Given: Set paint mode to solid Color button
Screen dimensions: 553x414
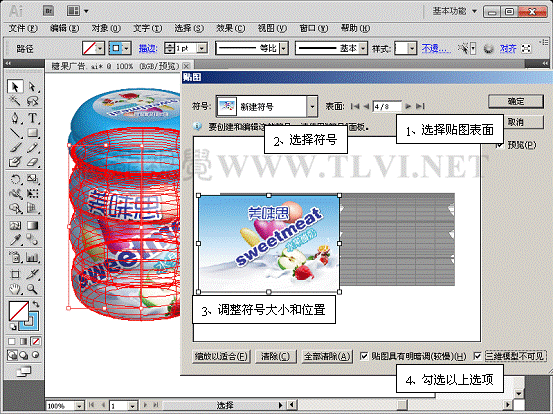Looking at the screenshot, I should pyautogui.click(x=12, y=341).
